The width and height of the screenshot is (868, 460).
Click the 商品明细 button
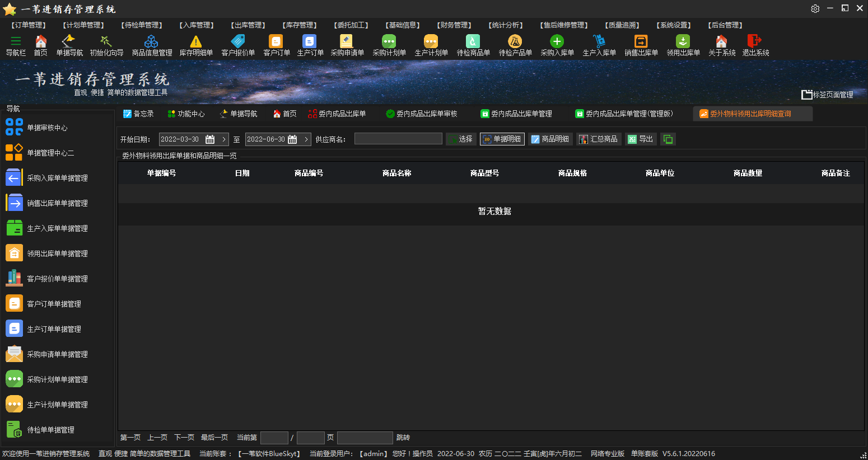[550, 139]
